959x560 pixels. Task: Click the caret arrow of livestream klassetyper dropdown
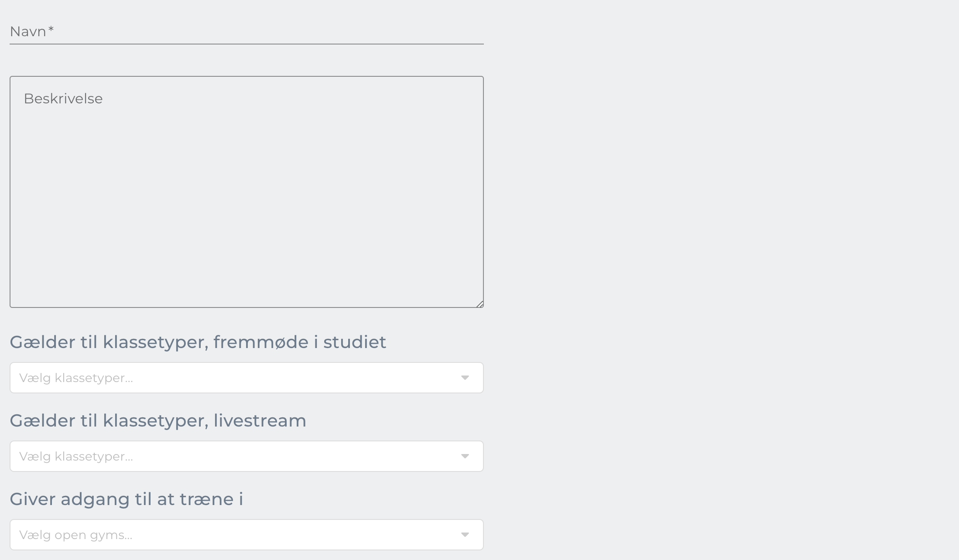tap(465, 456)
